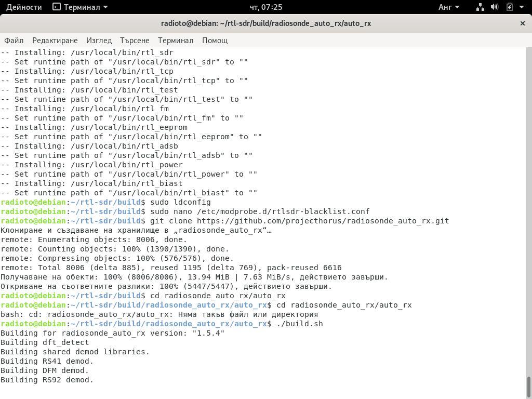Image resolution: width=532 pixels, height=399 pixels.
Task: Click 'Installing: /usr/local/bin/rtl_power' line
Action: coord(91,165)
